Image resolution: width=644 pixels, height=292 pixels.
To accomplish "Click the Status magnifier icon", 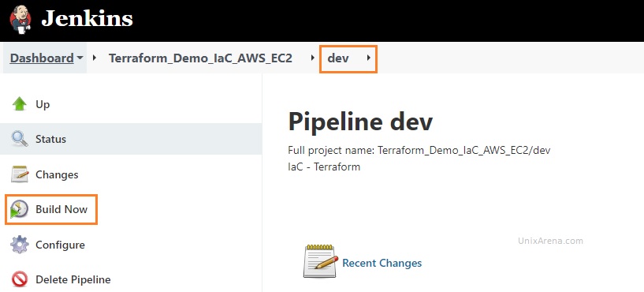I will 19,139.
